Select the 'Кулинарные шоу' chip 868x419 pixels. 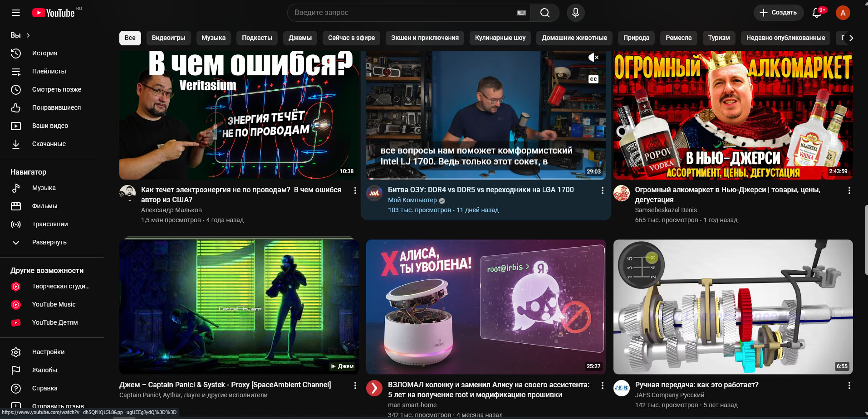500,38
